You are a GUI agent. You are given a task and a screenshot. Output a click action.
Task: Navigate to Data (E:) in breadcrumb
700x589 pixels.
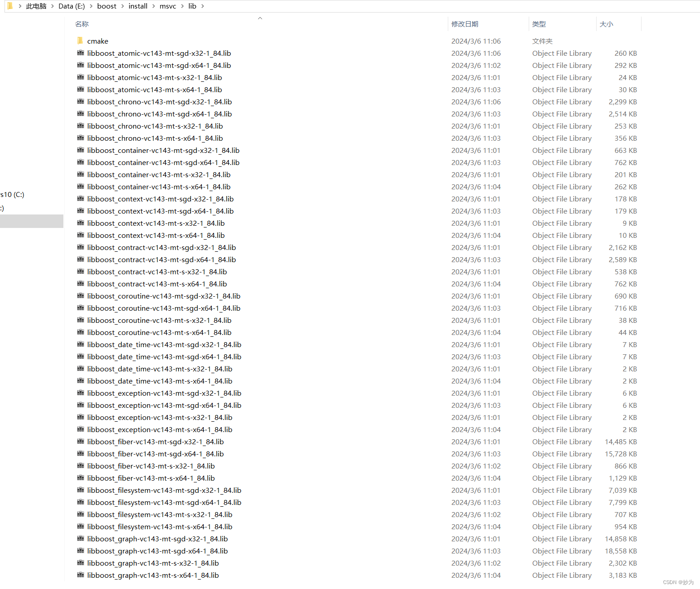[71, 6]
